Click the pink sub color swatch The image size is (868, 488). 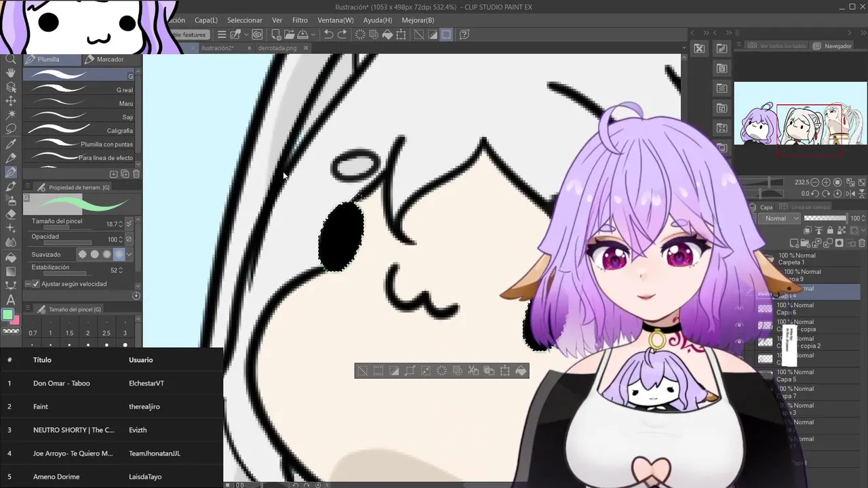[15, 320]
